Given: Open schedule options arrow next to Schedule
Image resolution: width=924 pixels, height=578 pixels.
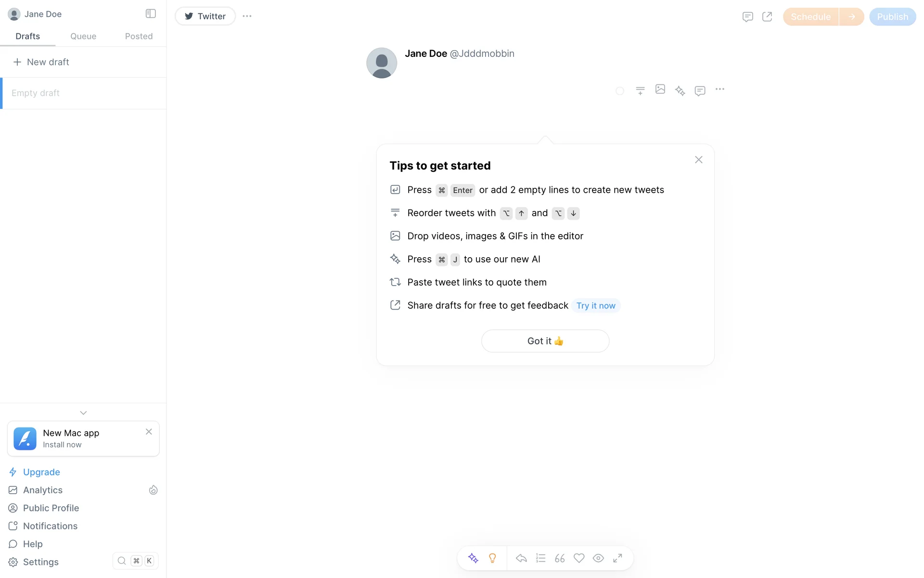Looking at the screenshot, I should tap(852, 17).
